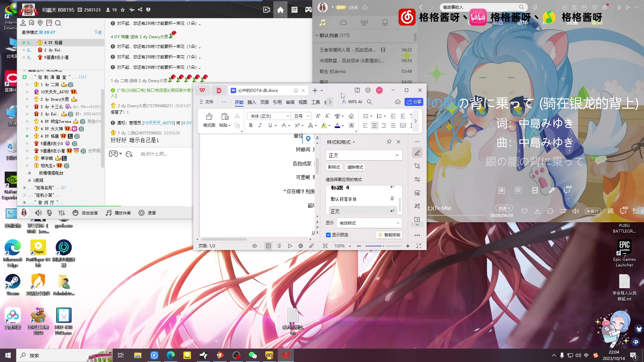
Task: Switch to the 页面 ribbon tab
Action: (265, 102)
